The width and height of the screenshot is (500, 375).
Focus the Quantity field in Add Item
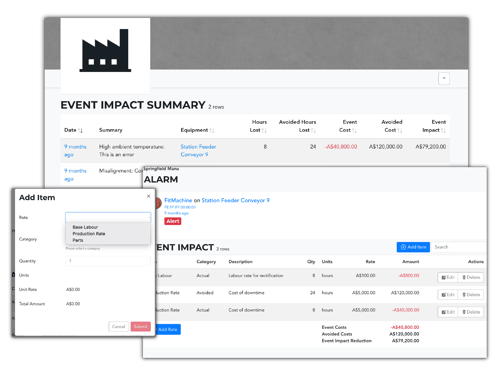coord(108,261)
